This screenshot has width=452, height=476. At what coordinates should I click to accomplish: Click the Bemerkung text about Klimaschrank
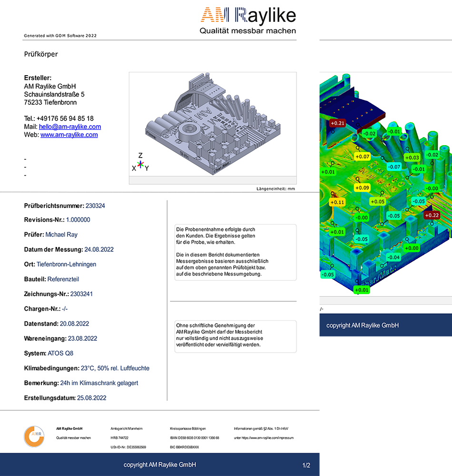tap(99, 383)
